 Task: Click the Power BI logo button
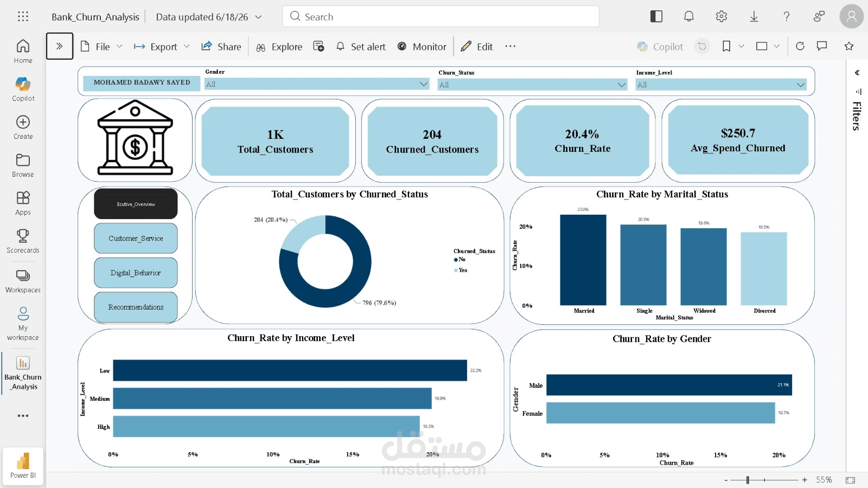[x=23, y=466]
